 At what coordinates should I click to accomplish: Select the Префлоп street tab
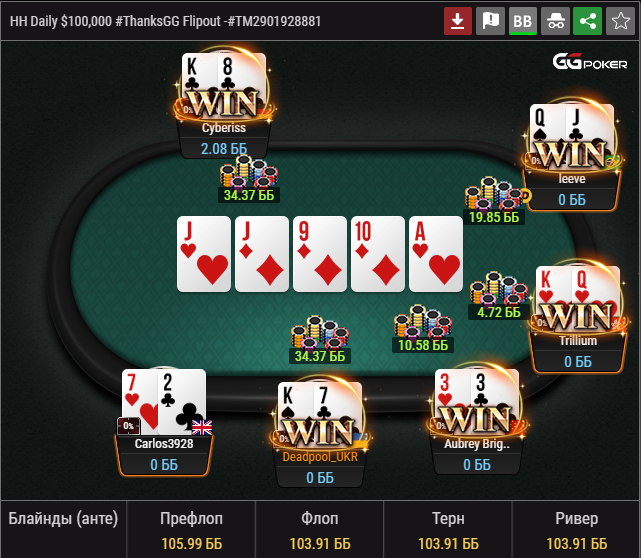coord(191,530)
